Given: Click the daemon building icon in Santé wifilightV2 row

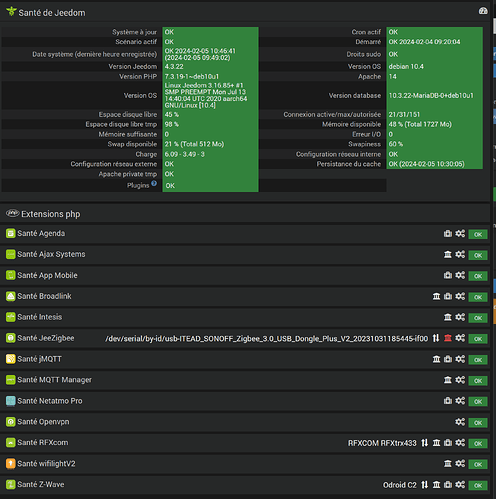Looking at the screenshot, I should 448,463.
